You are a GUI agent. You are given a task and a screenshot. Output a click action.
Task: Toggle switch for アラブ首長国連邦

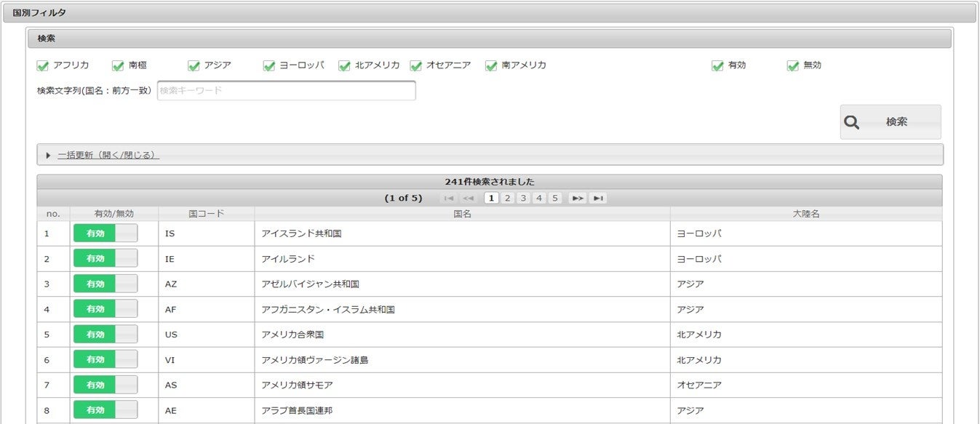tap(105, 410)
